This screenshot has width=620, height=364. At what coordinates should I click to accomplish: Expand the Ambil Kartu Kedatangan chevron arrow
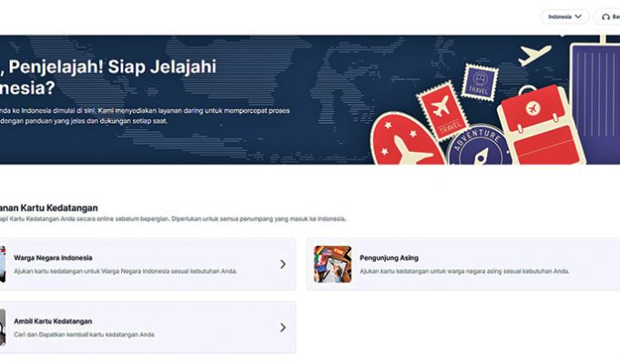282,327
